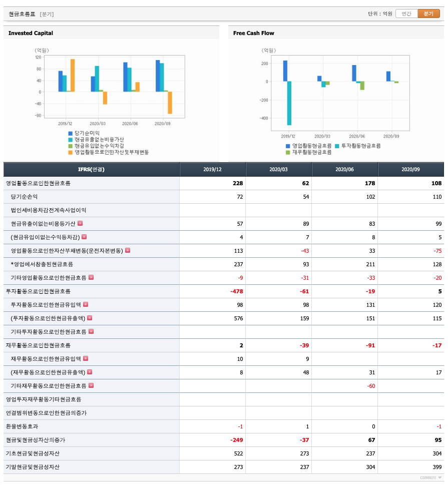Select the 투자활동으로인한현금흐름 row label
Image resolution: width=448 pixels, height=485 pixels.
38,291
